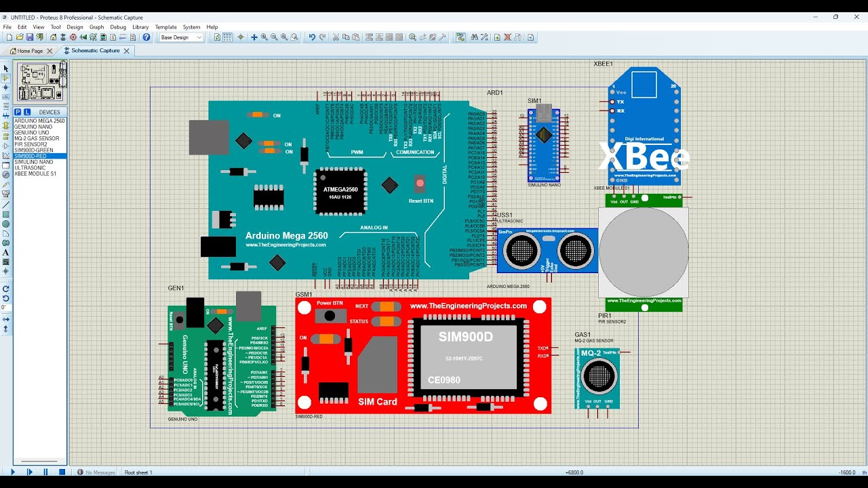The image size is (868, 488).
Task: Click the Pan center-at-cursor icon
Action: (254, 37)
